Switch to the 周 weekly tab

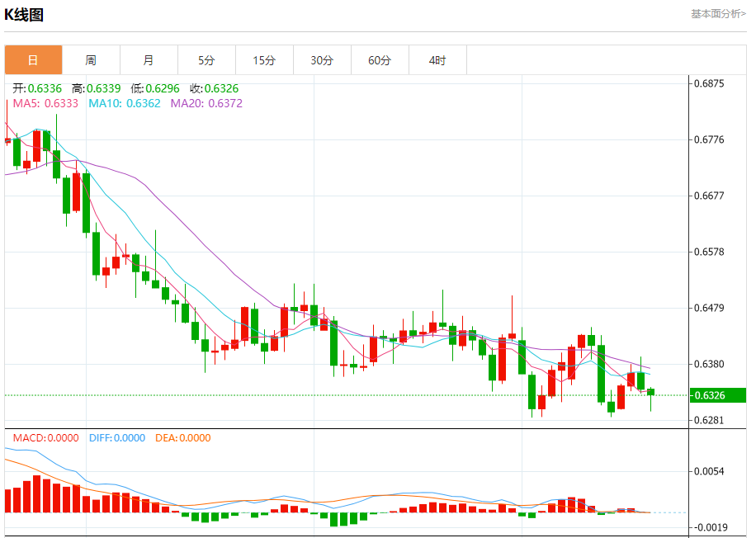pyautogui.click(x=91, y=59)
